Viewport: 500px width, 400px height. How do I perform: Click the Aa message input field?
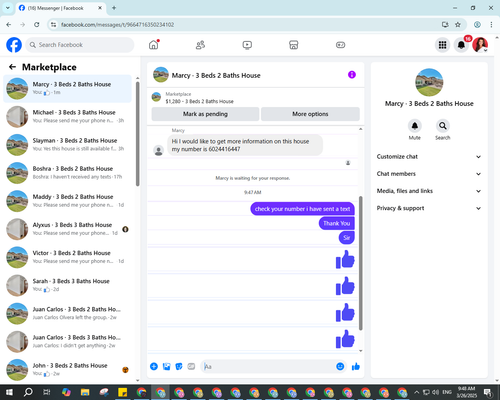tap(267, 367)
